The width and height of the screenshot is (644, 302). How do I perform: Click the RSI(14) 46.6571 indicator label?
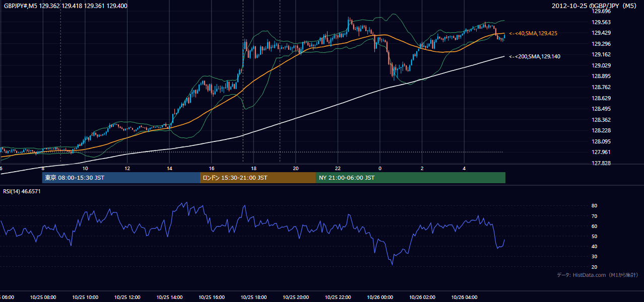(22, 191)
